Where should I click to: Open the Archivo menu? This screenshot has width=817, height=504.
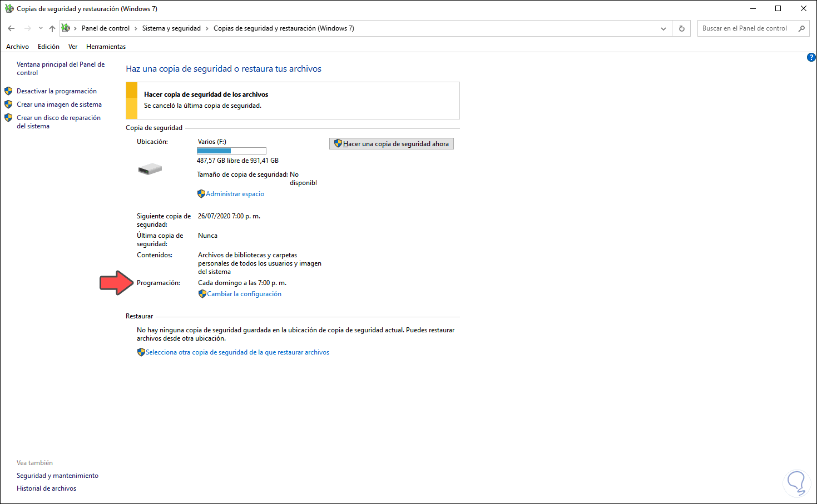click(17, 47)
